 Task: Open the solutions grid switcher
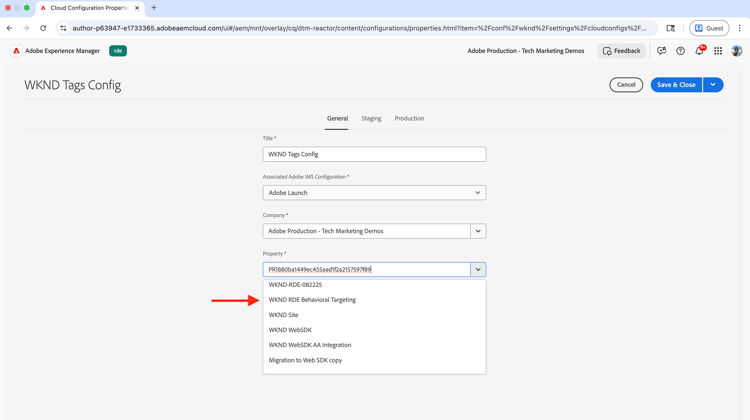point(718,51)
